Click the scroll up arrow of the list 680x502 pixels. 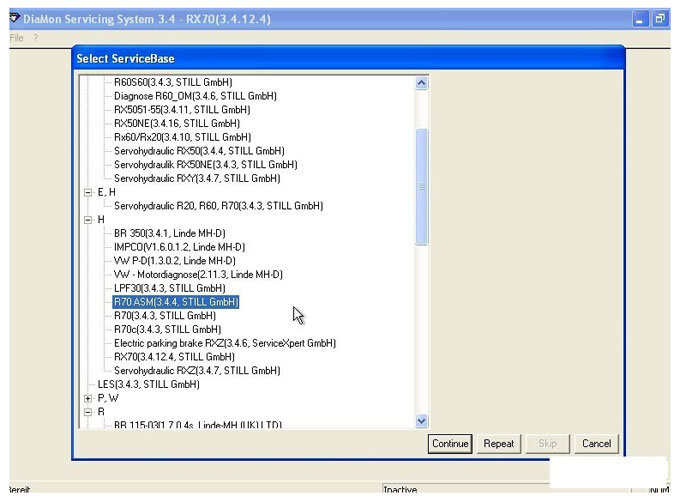pos(422,83)
